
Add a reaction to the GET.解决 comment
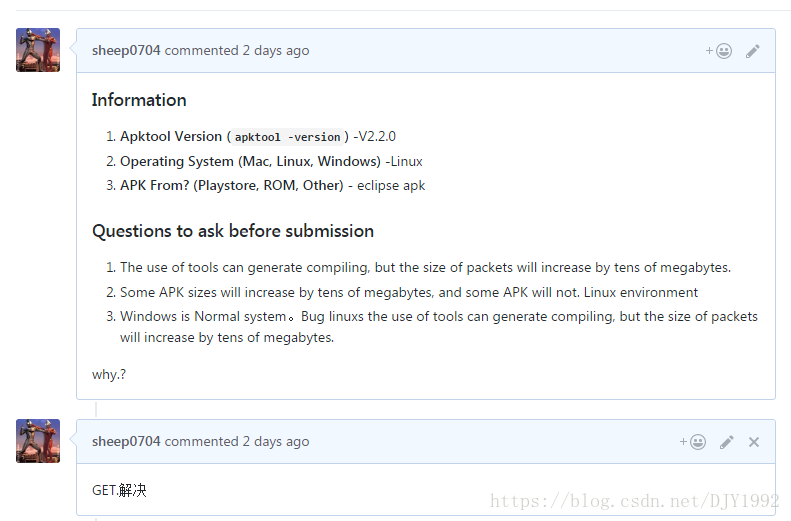[693, 442]
